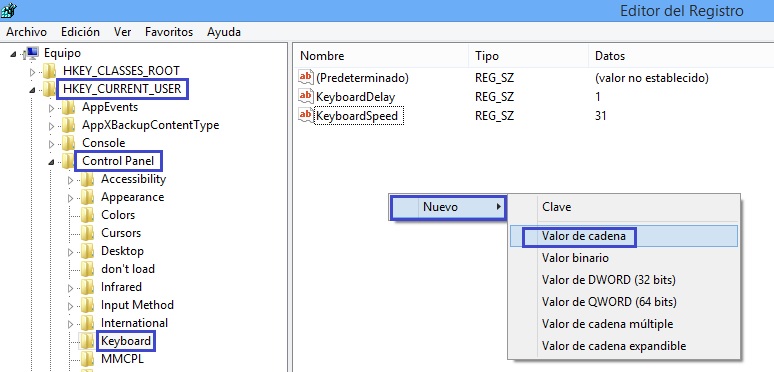Image resolution: width=774 pixels, height=372 pixels.
Task: Click the Desktop folder icon
Action: pyautogui.click(x=88, y=251)
